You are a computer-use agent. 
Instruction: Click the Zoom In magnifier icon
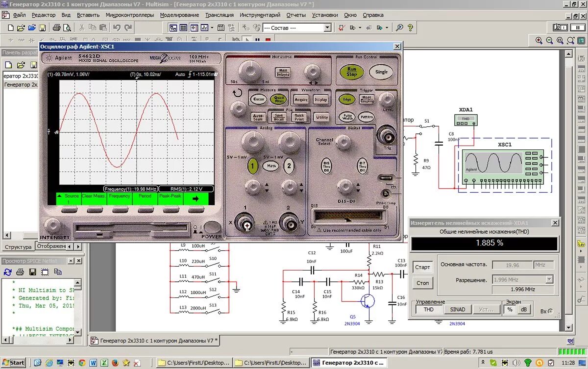tap(539, 41)
